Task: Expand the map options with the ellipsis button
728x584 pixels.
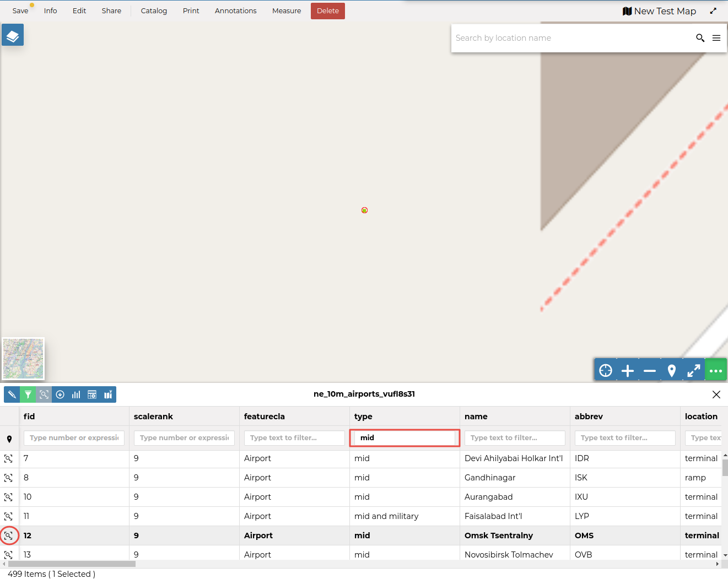Action: click(716, 370)
